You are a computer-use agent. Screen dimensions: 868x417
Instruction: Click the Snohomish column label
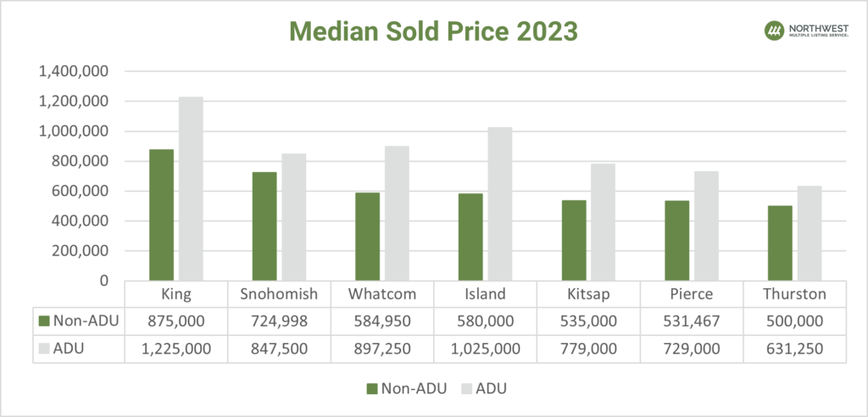tap(279, 294)
